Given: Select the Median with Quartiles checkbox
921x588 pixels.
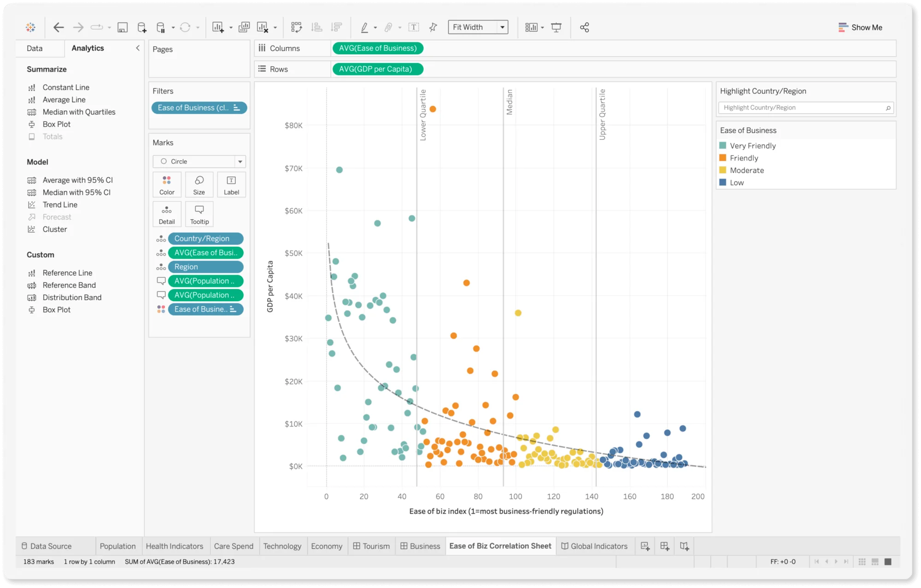Looking at the screenshot, I should [78, 112].
